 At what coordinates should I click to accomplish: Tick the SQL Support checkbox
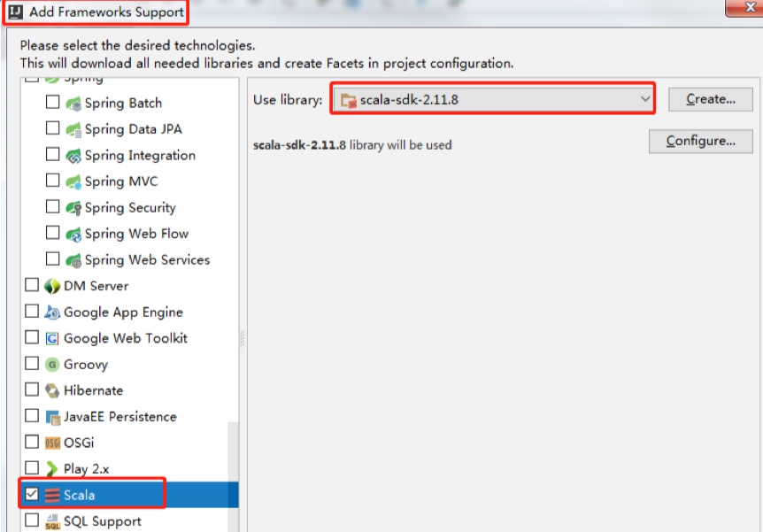(32, 520)
